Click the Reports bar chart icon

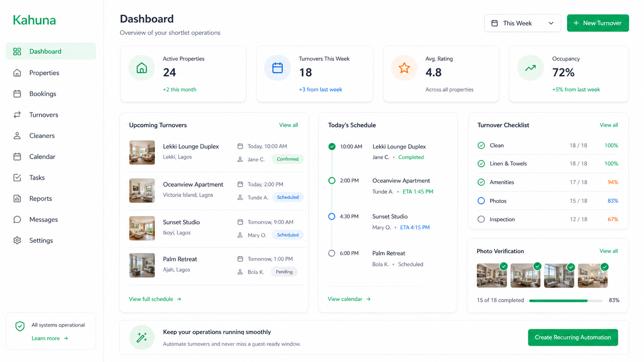[17, 199]
